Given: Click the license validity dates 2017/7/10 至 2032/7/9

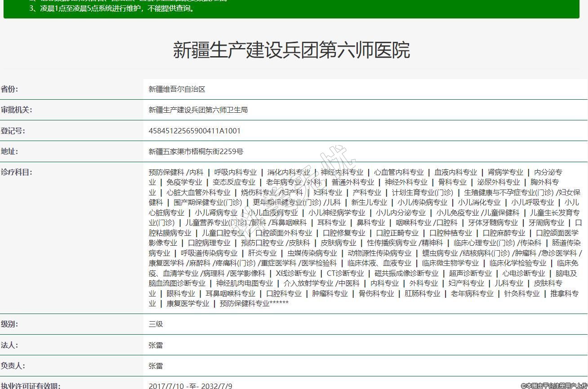Looking at the screenshot, I should [190, 385].
